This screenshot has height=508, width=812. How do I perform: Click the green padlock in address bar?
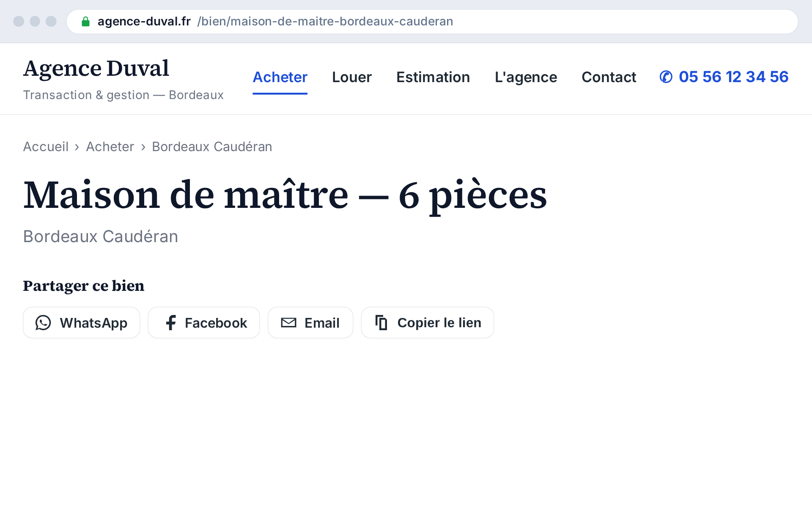[85, 22]
